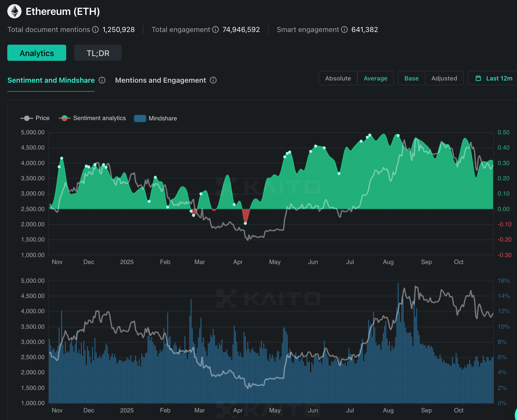This screenshot has width=517, height=420.
Task: Toggle Sentiment analytics series in legend
Action: pos(92,118)
